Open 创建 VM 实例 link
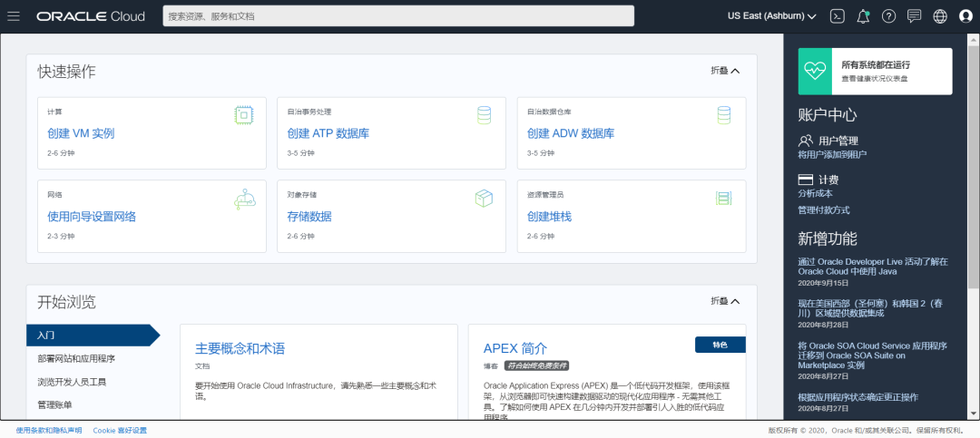 (81, 133)
